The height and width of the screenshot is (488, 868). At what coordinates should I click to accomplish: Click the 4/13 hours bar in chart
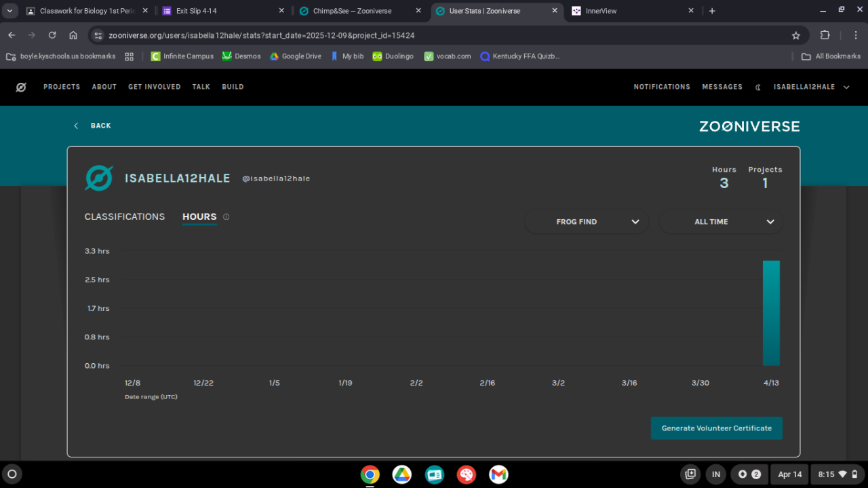coord(771,313)
